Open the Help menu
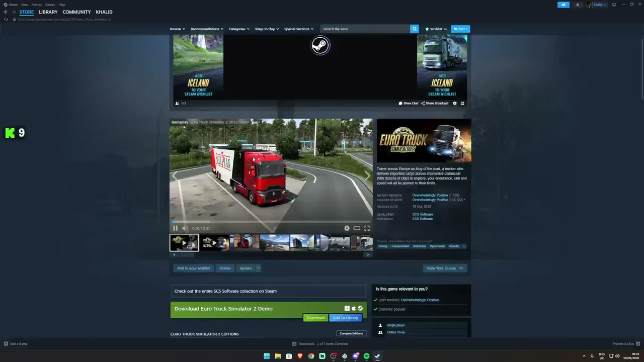Image resolution: width=644 pixels, height=362 pixels. point(62,5)
